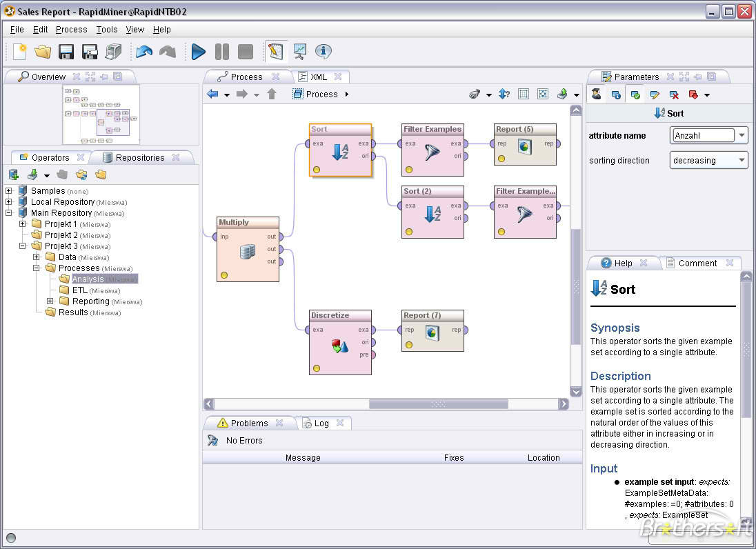Viewport: 756px width, 549px height.
Task: Toggle expert mode icon in Parameters
Action: (x=597, y=94)
